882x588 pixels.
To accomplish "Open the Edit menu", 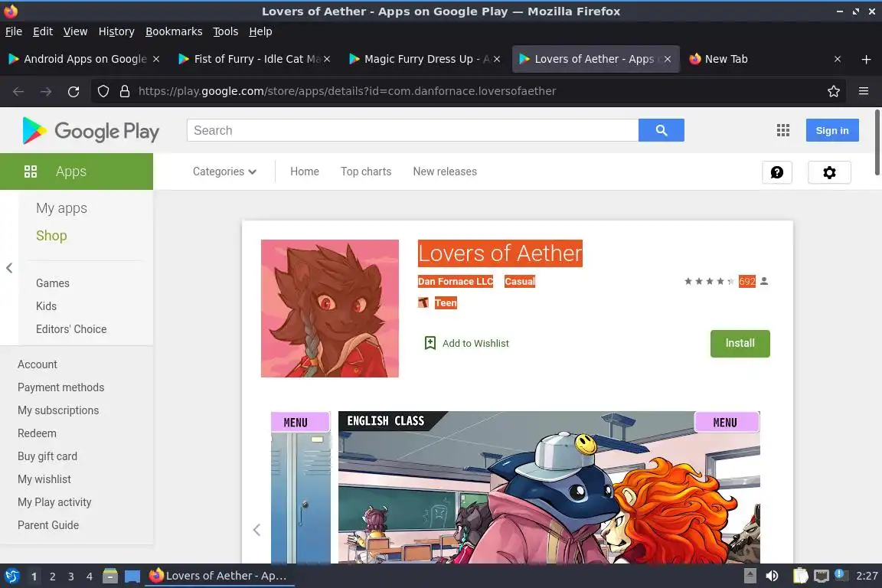I will (43, 31).
